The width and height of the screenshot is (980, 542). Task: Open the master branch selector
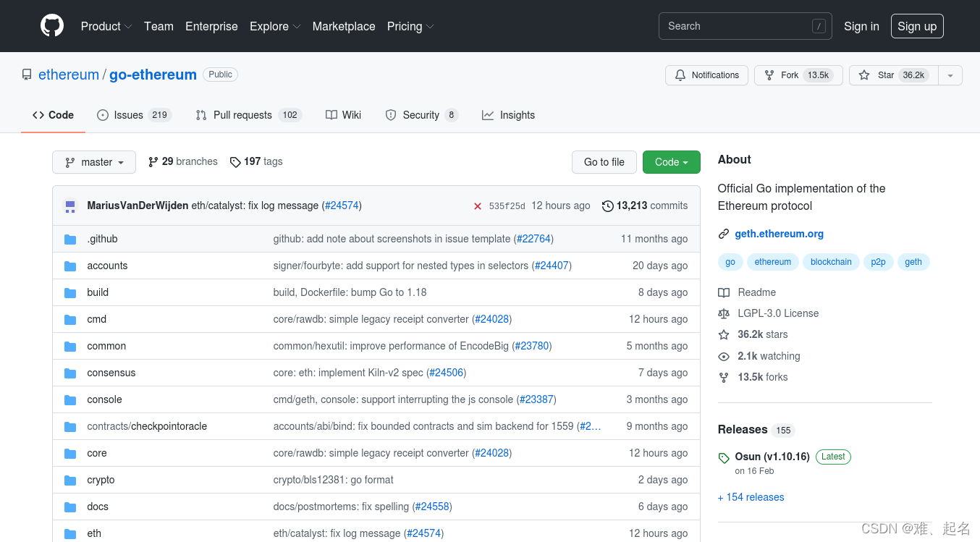(x=94, y=162)
